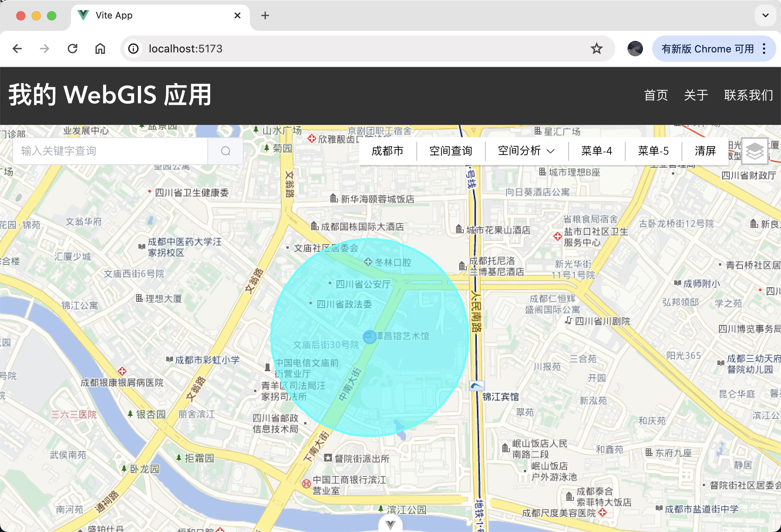Expand the tab search chevron
This screenshot has width=781, height=532.
pyautogui.click(x=765, y=15)
